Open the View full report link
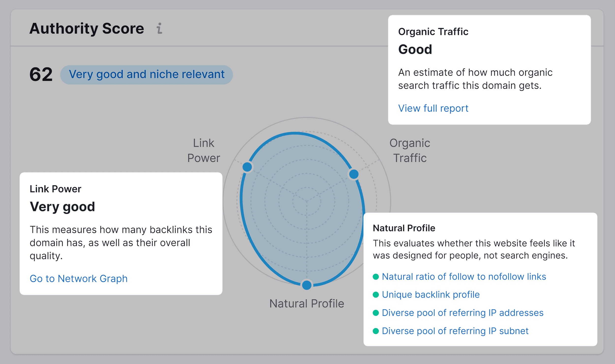Image resolution: width=615 pixels, height=364 pixels. [x=433, y=108]
